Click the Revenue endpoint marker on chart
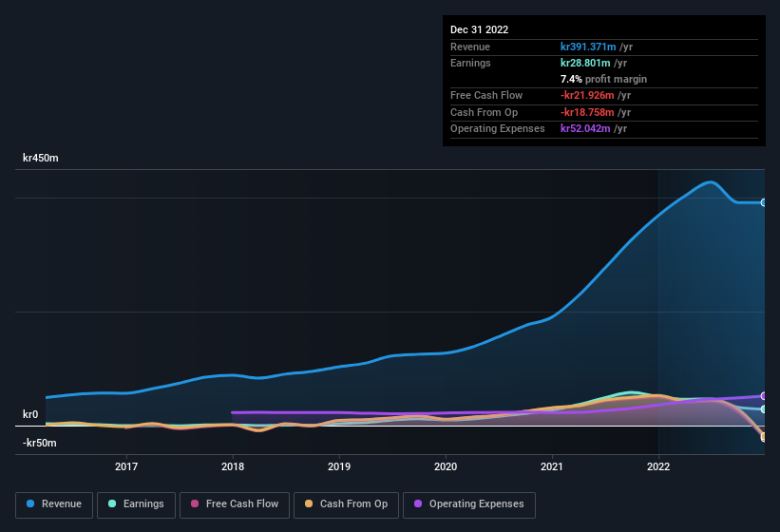Screen dimensions: 780x532 click(764, 202)
